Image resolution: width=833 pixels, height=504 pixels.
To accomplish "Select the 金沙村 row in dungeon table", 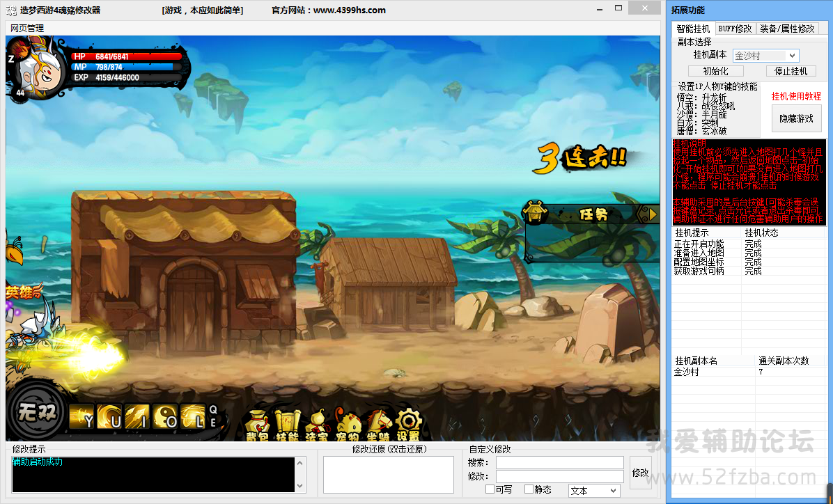I will pyautogui.click(x=749, y=372).
